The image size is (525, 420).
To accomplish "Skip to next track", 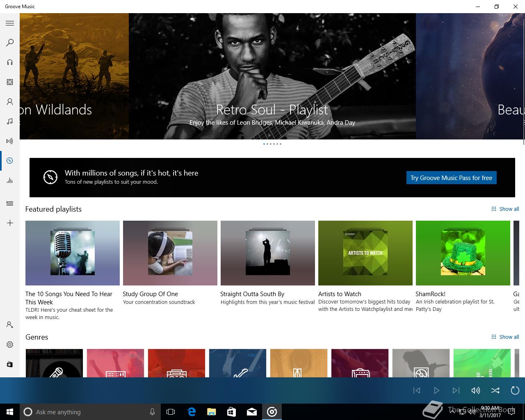I will click(456, 390).
